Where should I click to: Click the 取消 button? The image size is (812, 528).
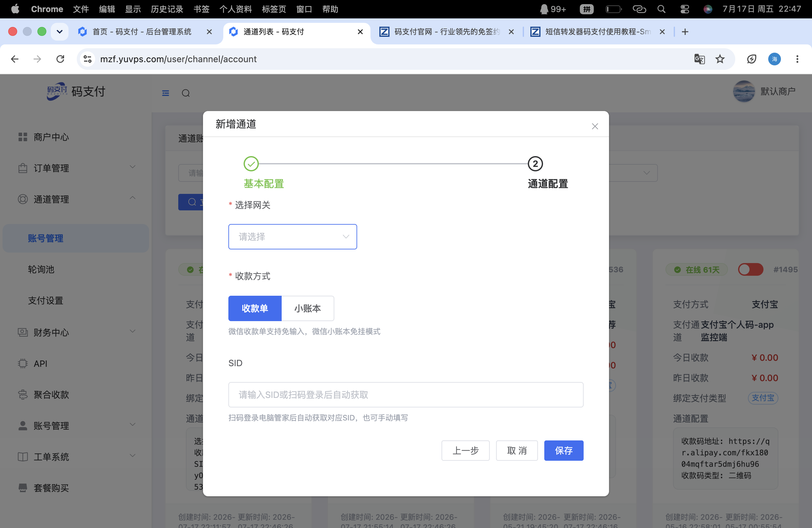(517, 451)
